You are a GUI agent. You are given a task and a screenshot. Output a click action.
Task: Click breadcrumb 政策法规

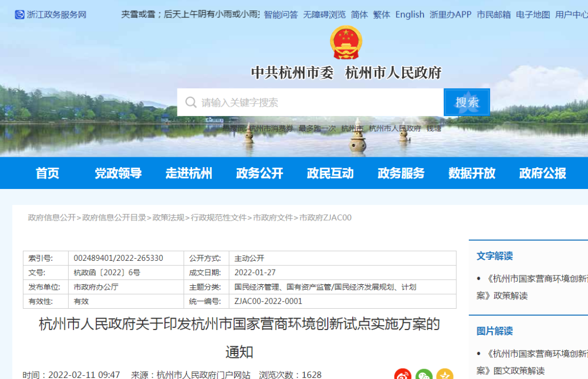[x=168, y=218]
